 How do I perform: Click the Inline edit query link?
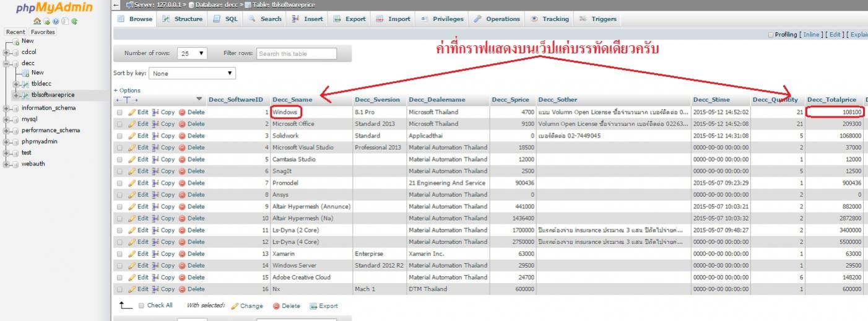pyautogui.click(x=811, y=35)
